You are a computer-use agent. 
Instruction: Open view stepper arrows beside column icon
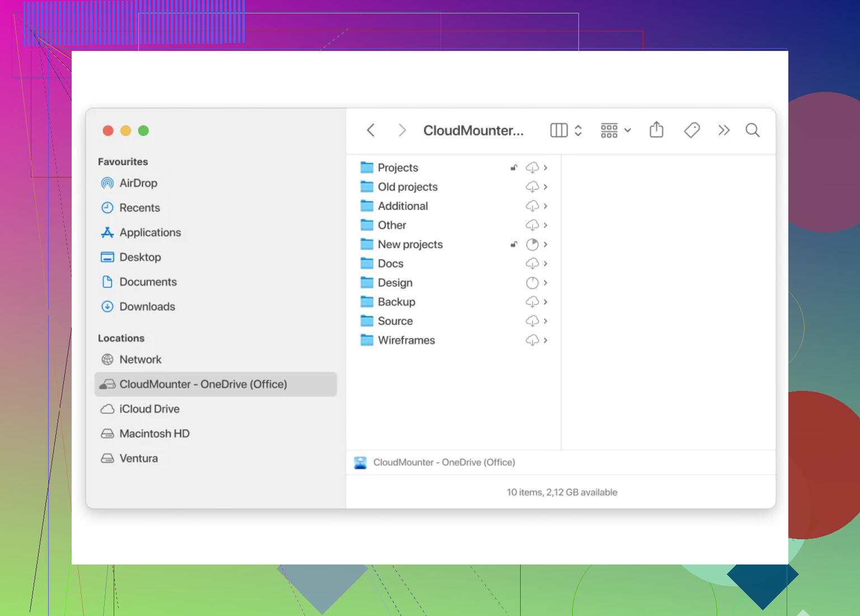[578, 130]
